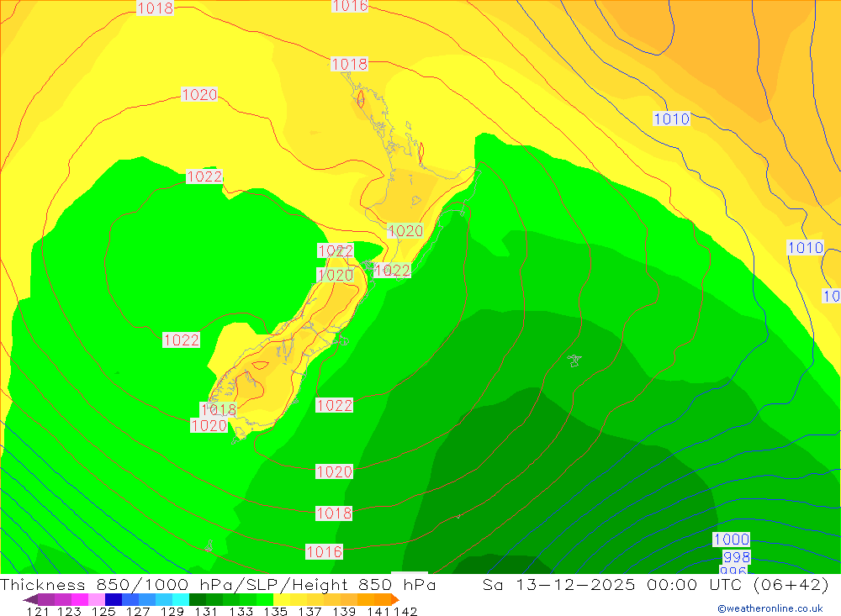The image size is (841, 616).
Task: Click the legend's left purple arrow tip
Action: coord(30,599)
